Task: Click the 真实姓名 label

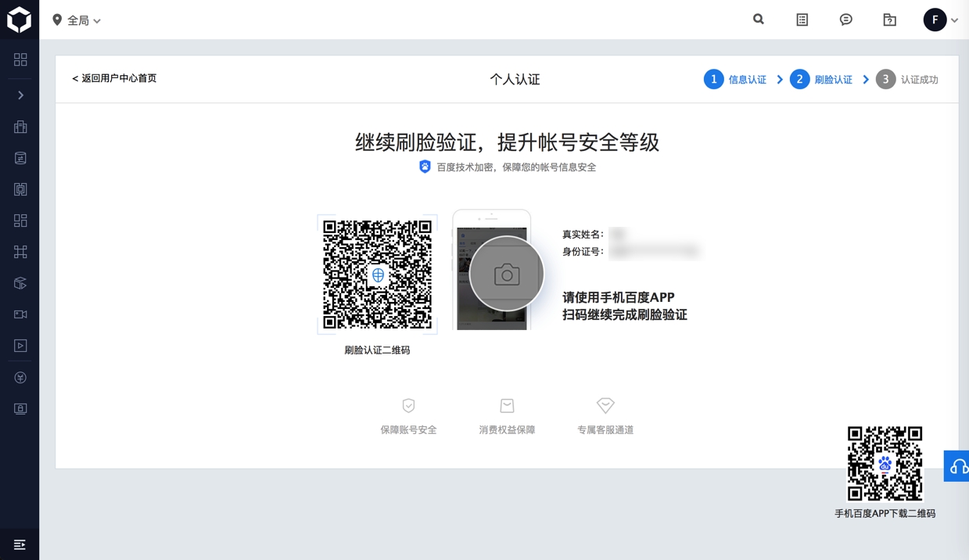Action: click(x=583, y=235)
